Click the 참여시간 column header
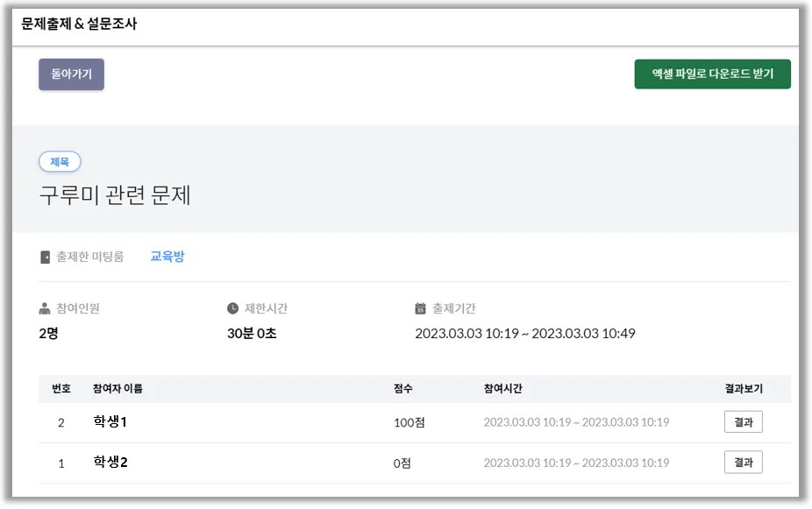Image resolution: width=812 pixels, height=509 pixels. [502, 389]
